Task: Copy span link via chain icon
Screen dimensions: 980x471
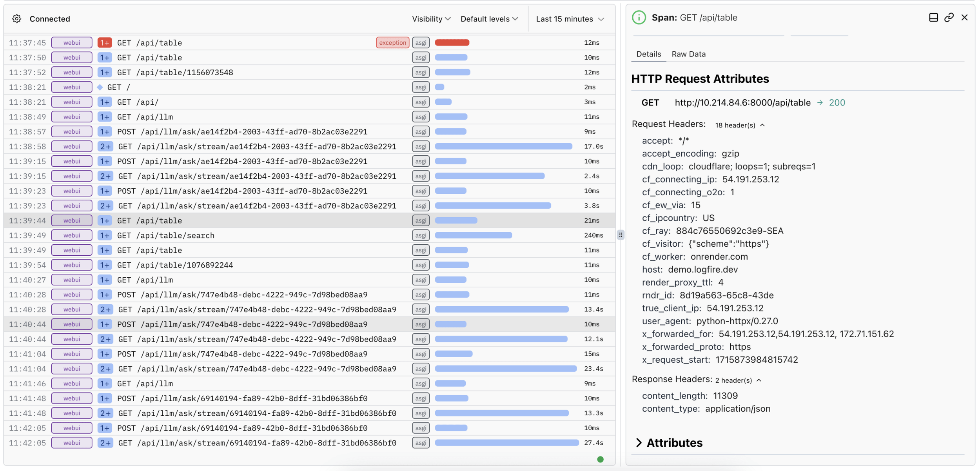Action: coord(949,18)
